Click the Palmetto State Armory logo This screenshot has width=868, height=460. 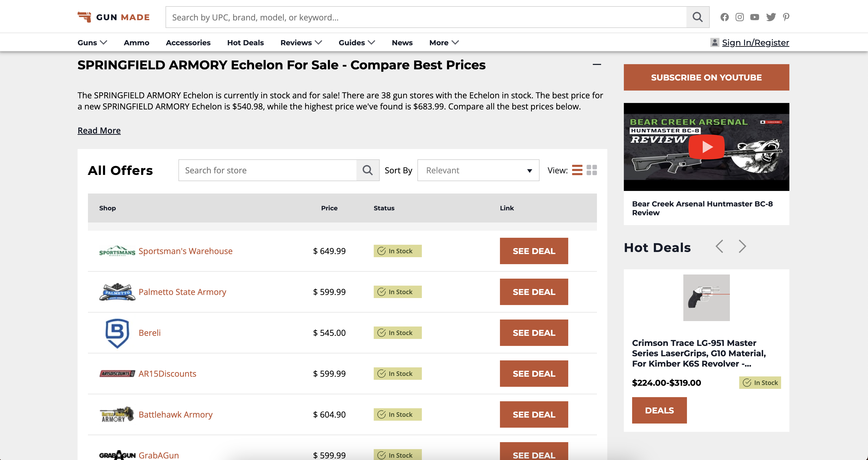(117, 292)
